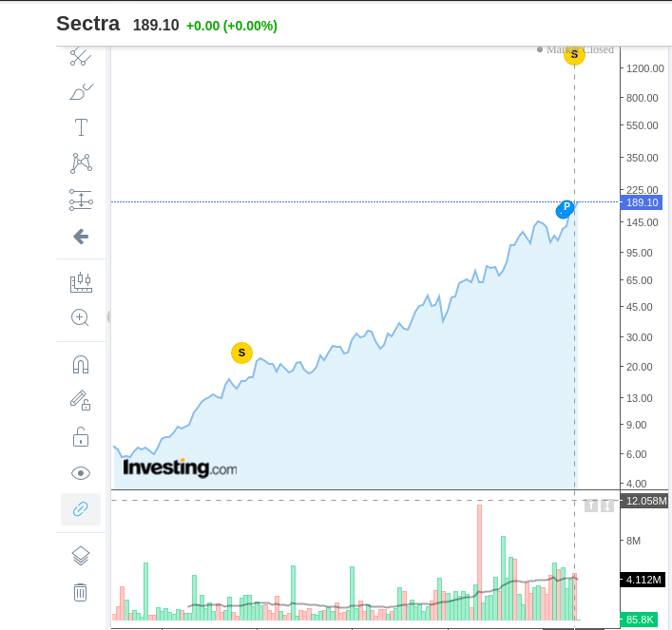672x630 pixels.
Task: Click the S marker near the 20.00 level
Action: coord(241,353)
